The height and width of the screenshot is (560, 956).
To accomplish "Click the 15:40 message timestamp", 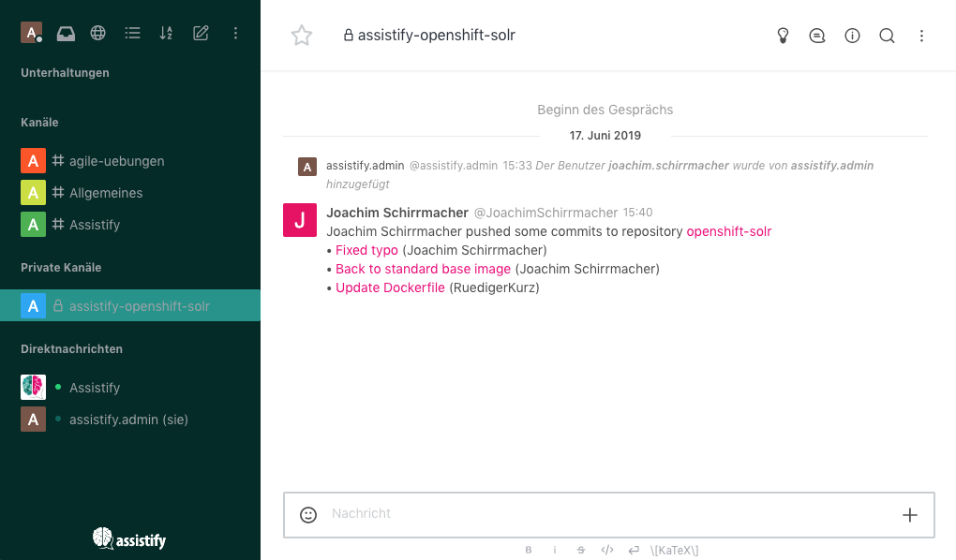I will click(637, 213).
